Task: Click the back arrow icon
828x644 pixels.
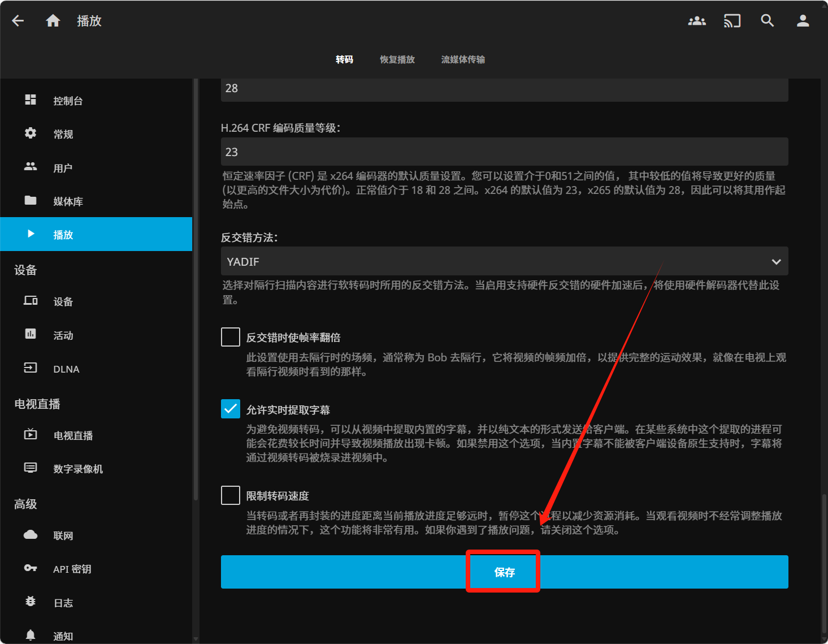Action: (x=18, y=21)
